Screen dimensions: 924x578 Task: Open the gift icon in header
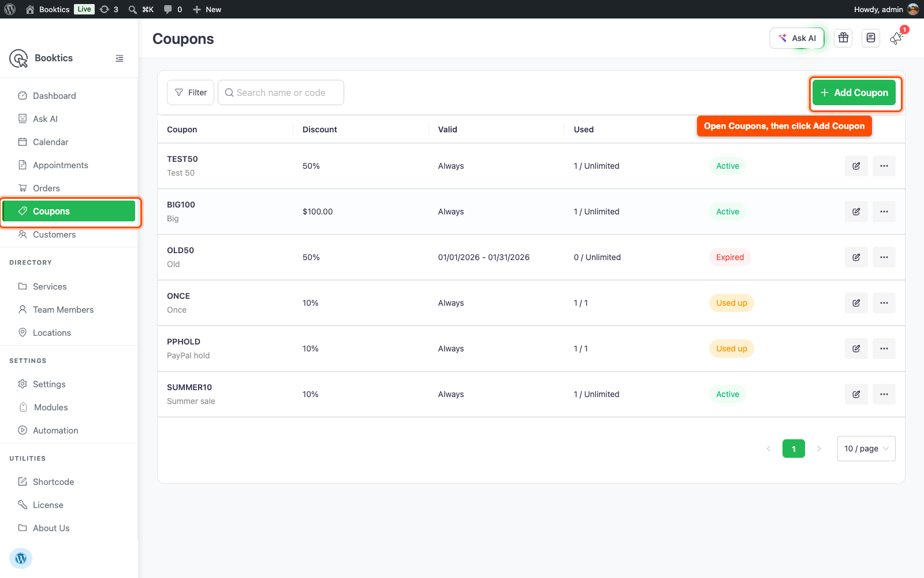843,38
